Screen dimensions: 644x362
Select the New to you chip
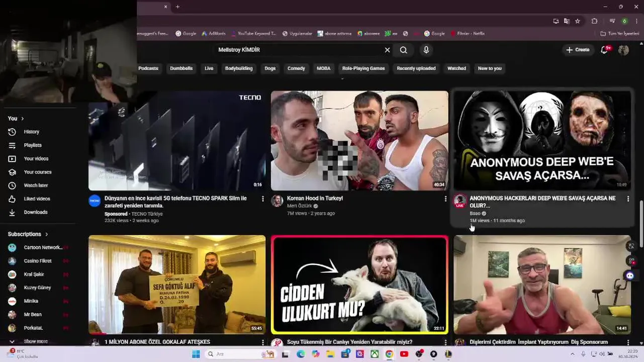tap(490, 68)
